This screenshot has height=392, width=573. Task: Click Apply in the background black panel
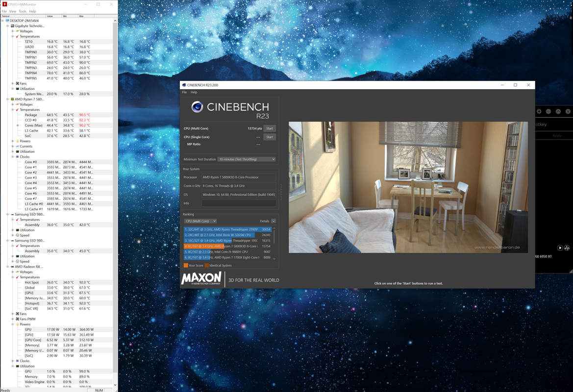pyautogui.click(x=557, y=136)
